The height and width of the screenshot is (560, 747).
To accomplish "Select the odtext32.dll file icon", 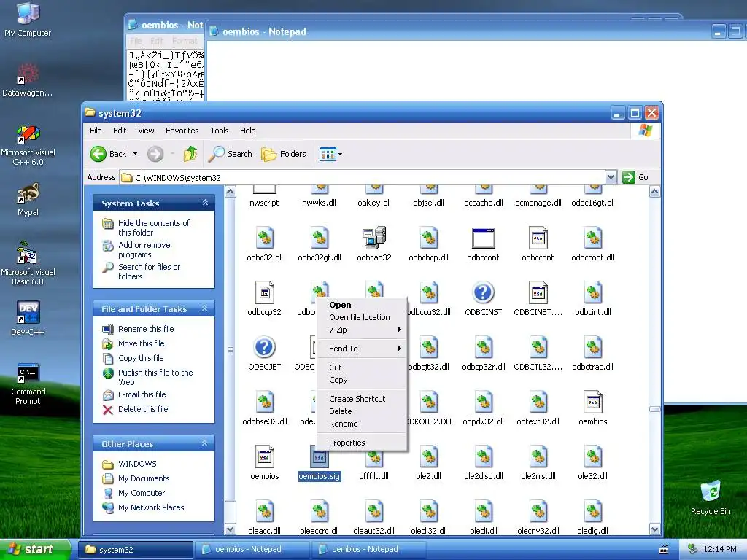I will click(538, 402).
